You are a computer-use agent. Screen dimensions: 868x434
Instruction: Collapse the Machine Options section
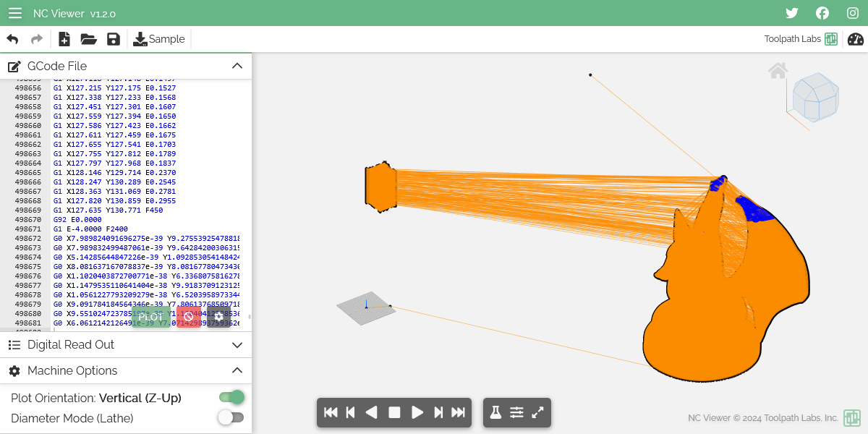(x=237, y=370)
